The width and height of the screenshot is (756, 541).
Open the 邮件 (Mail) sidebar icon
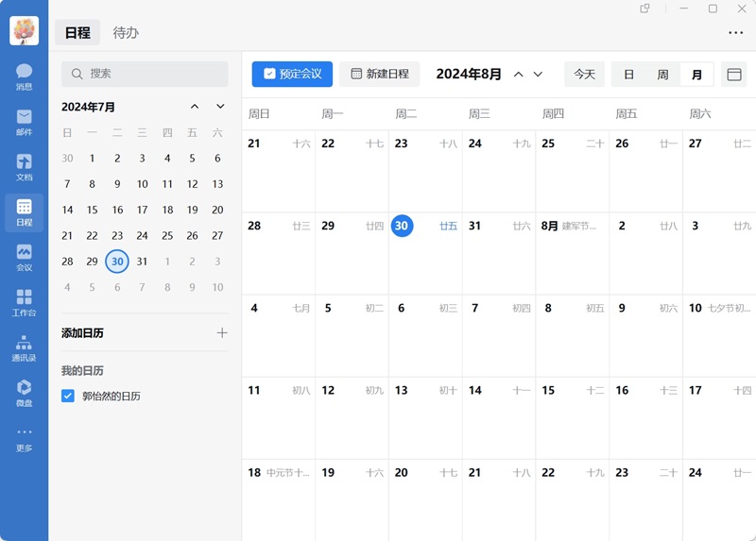tap(24, 121)
